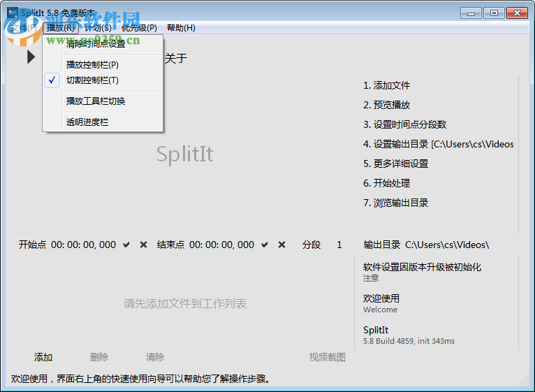The image size is (535, 392).
Task: Click the 分段 label
Action: coord(312,245)
